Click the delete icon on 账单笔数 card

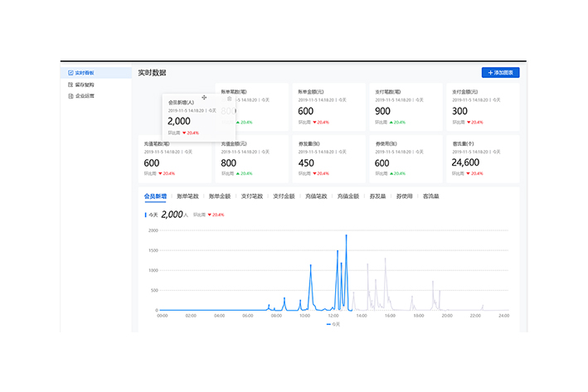pos(230,99)
